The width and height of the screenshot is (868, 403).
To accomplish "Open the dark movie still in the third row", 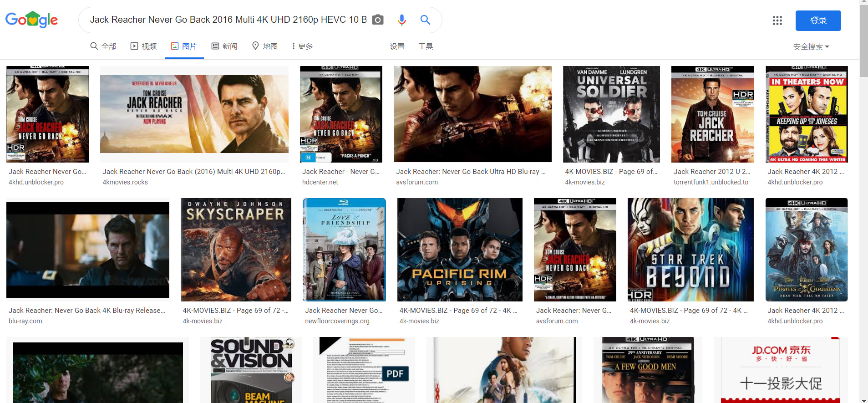I will 97,370.
